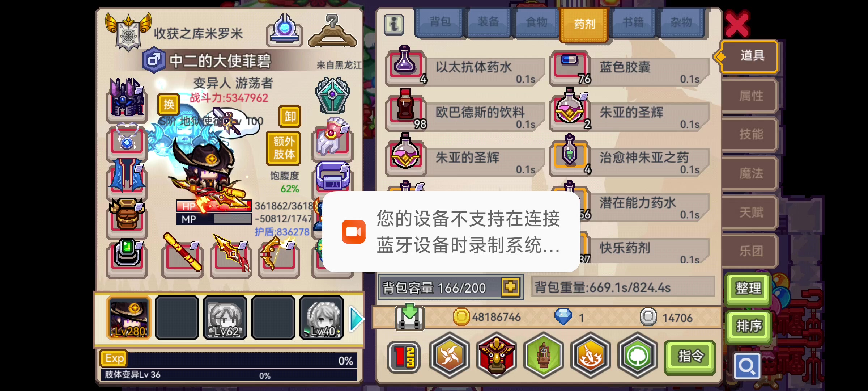Select the red totem hexagon icon
The width and height of the screenshot is (868, 391).
pos(497,355)
